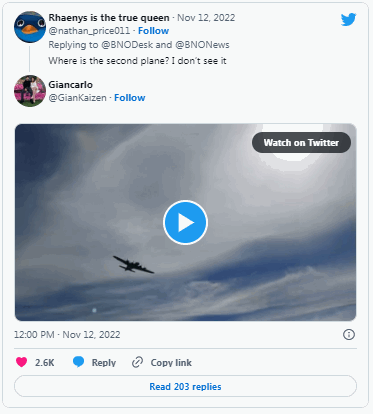373x414 pixels.
Task: Click the 12:00 PM timestamp link
Action: click(67, 334)
